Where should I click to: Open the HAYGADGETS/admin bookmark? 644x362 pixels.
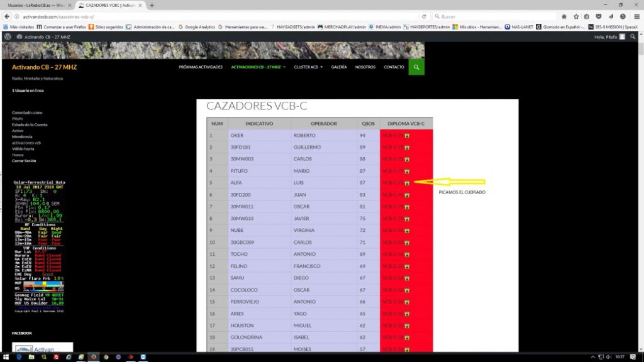pyautogui.click(x=292, y=27)
